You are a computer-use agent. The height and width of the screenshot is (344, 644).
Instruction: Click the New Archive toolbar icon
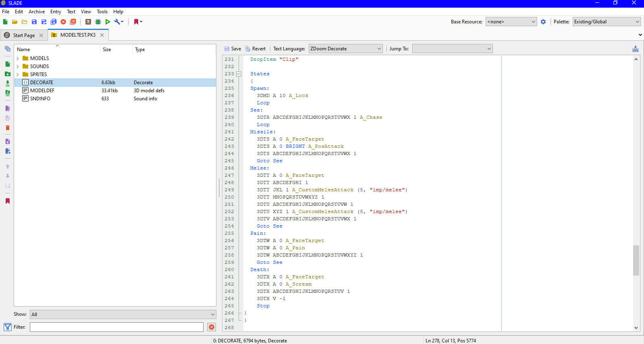pos(5,22)
